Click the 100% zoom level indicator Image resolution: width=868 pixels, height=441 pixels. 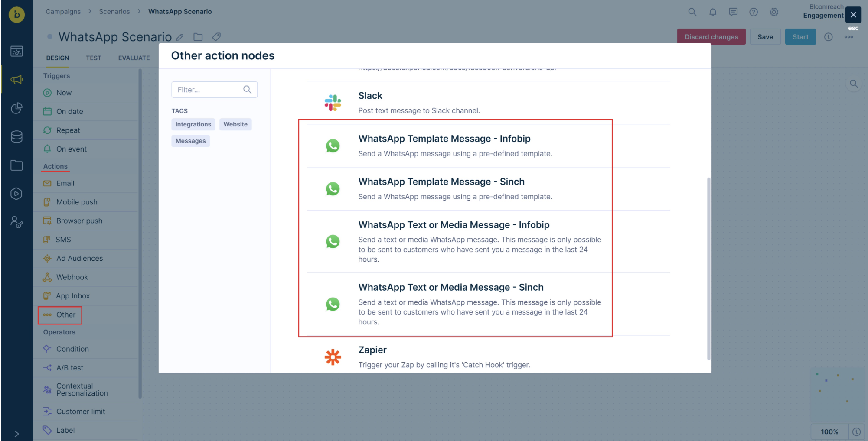tap(829, 432)
